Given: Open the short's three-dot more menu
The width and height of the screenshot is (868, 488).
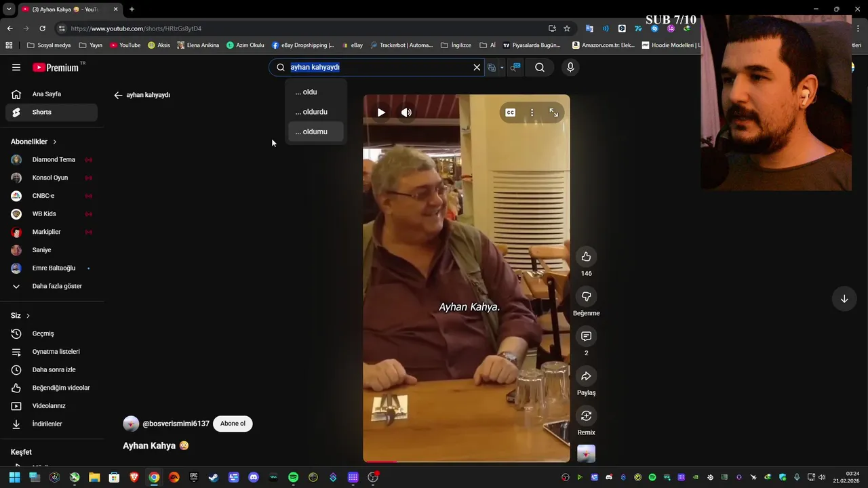Looking at the screenshot, I should coord(532,113).
